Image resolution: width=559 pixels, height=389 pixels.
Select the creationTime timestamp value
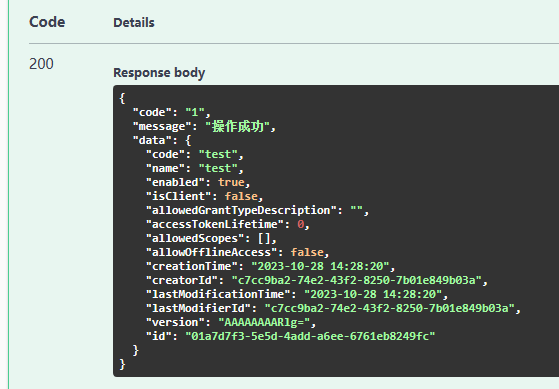(x=320, y=266)
